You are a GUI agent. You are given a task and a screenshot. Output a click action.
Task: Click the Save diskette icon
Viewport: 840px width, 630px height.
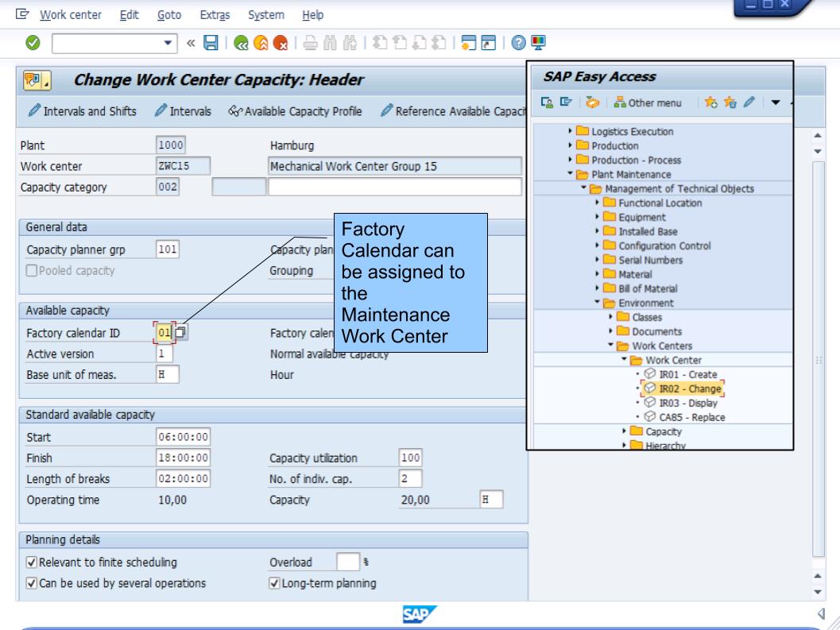click(211, 42)
